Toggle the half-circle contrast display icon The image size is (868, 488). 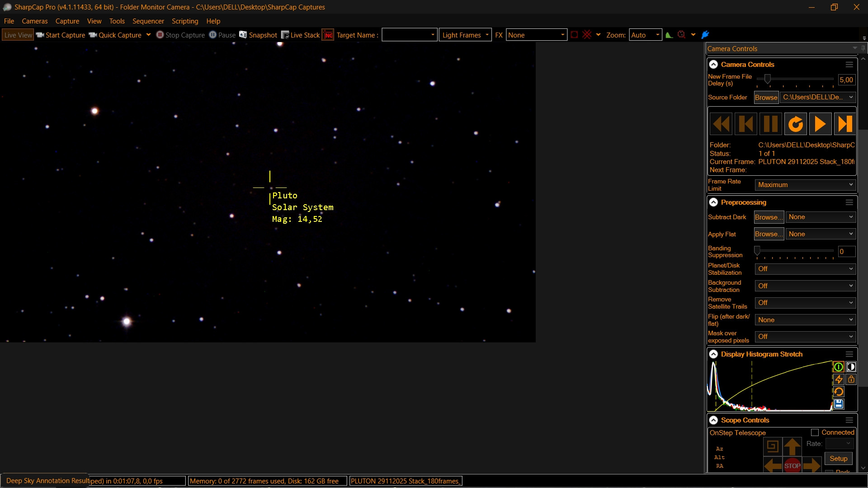pyautogui.click(x=851, y=367)
